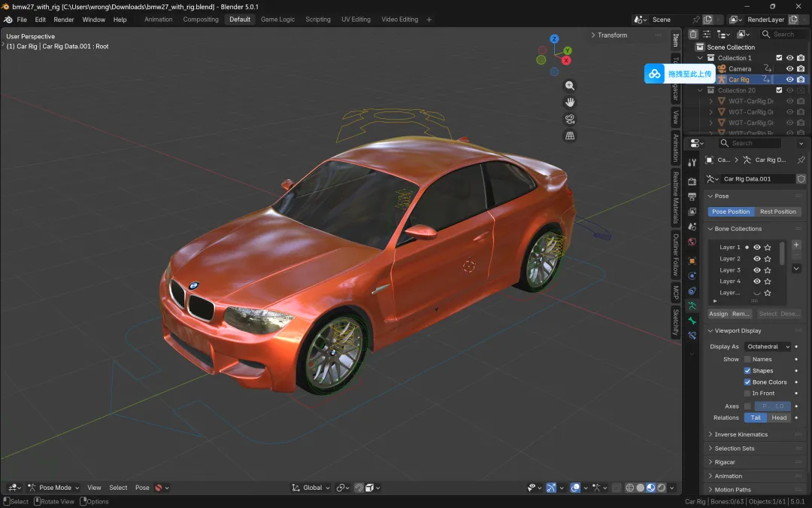
Task: Hide the Camera object with its eye icon
Action: (789, 69)
